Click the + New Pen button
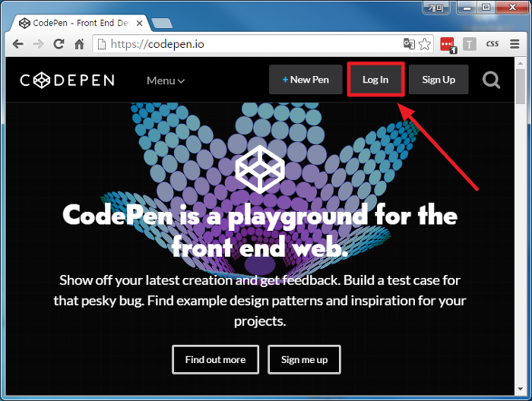This screenshot has width=532, height=401. pos(306,80)
